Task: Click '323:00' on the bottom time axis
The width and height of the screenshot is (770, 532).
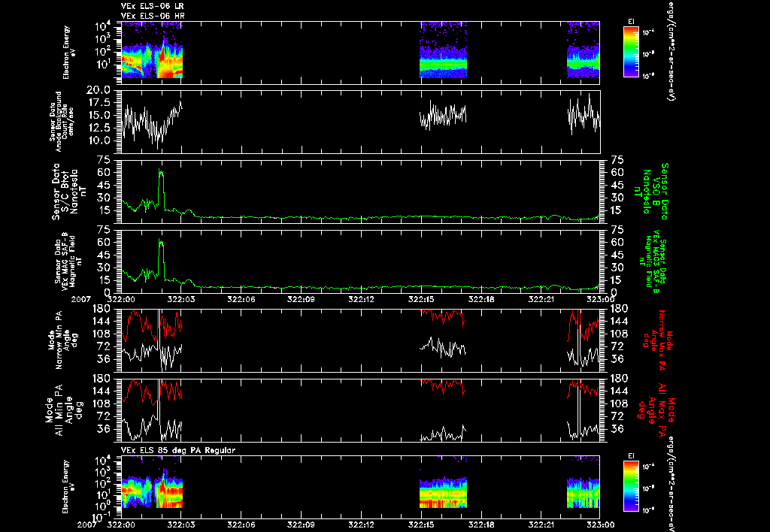Action: point(601,524)
